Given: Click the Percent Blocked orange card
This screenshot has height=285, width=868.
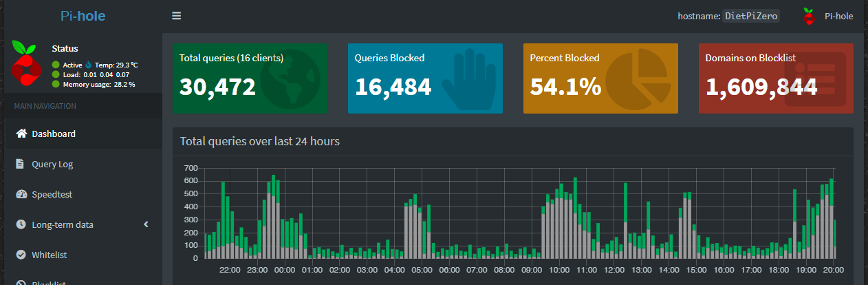Looking at the screenshot, I should [x=600, y=78].
